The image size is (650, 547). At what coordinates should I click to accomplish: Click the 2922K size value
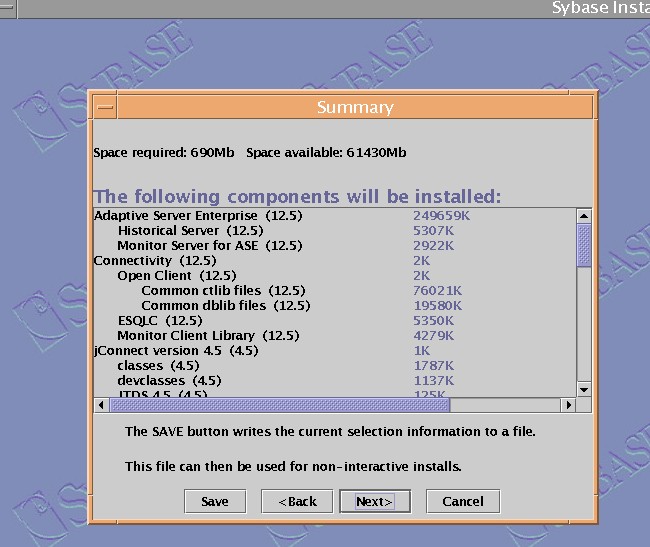pyautogui.click(x=434, y=246)
